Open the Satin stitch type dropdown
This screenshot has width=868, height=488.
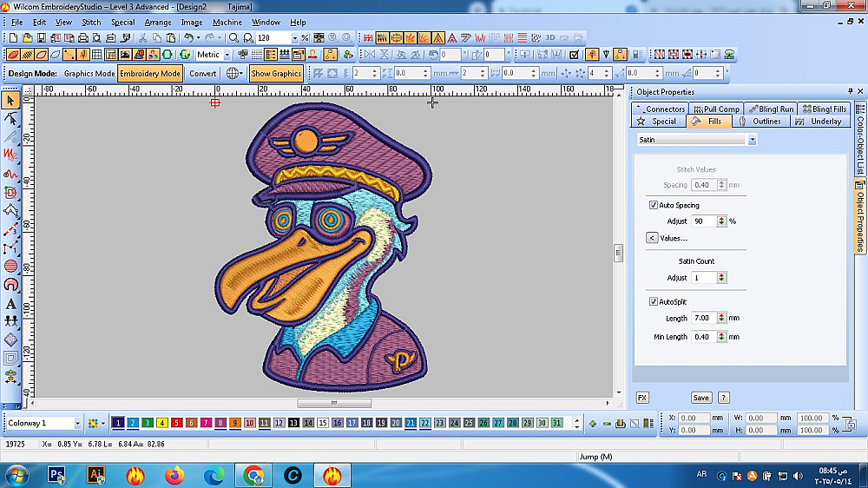(x=751, y=140)
